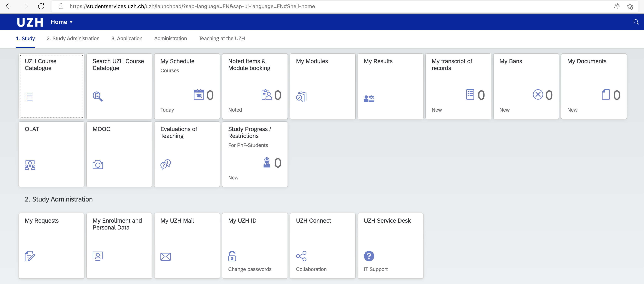Image resolution: width=644 pixels, height=284 pixels.
Task: Click the browser reload button
Action: (41, 6)
